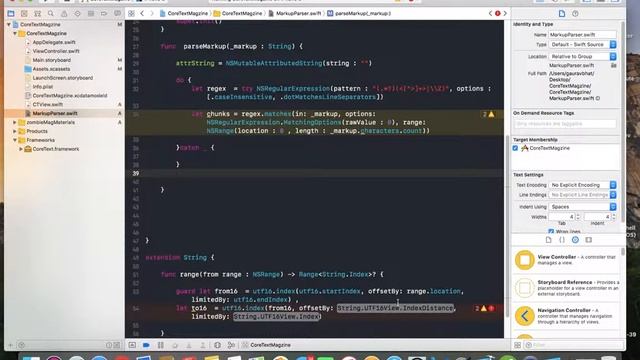Image resolution: width=640 pixels, height=360 pixels.
Task: Choose location folder icon in inspector
Action: click(x=613, y=65)
